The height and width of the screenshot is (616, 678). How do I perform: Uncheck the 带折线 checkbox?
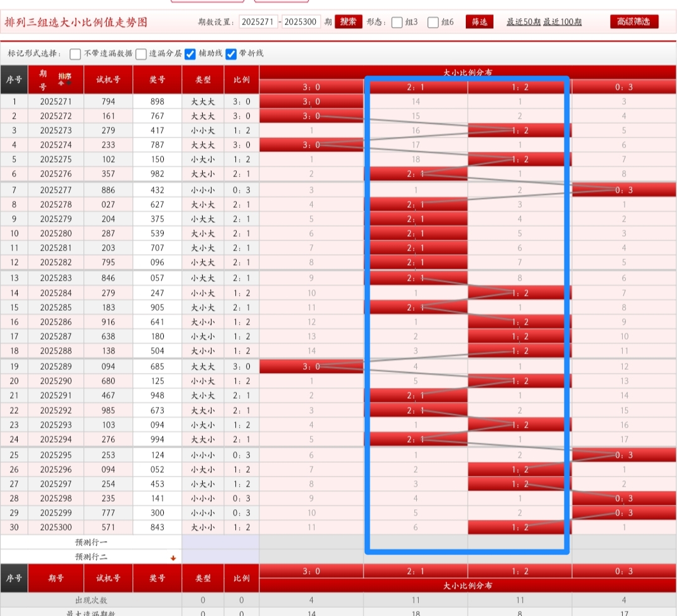231,53
